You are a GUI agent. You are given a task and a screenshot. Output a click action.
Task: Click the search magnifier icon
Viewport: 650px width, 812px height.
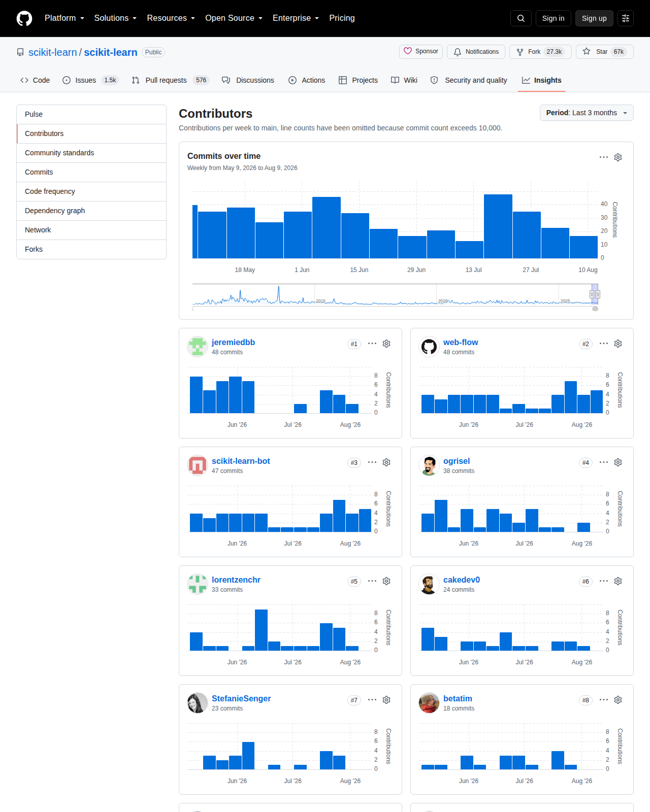pos(521,18)
